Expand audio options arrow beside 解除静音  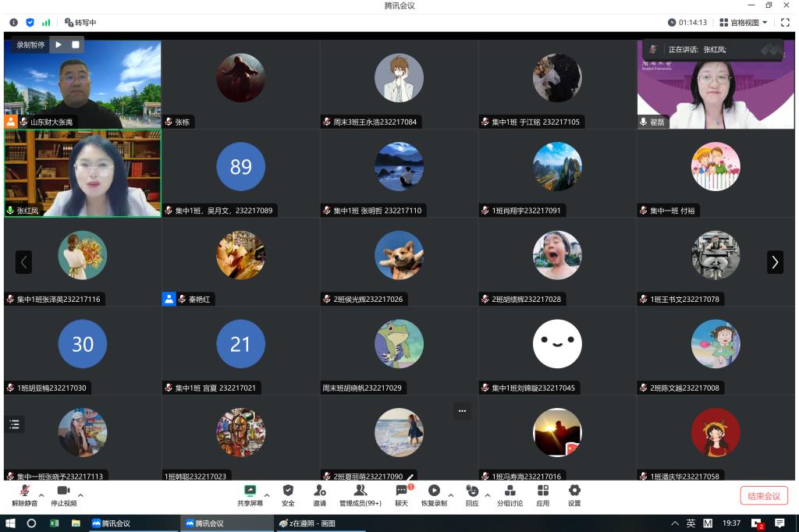coord(41,495)
